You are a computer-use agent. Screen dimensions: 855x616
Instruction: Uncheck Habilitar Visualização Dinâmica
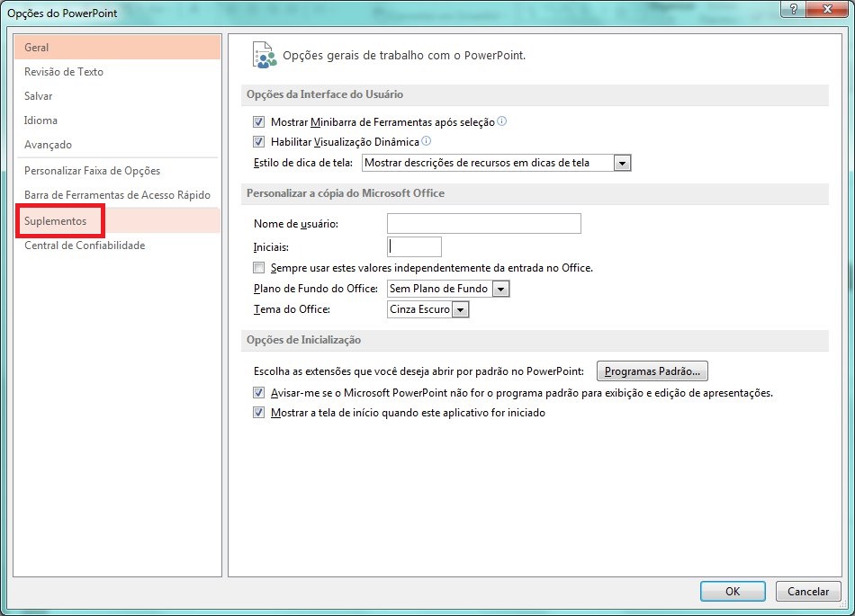pyautogui.click(x=259, y=141)
